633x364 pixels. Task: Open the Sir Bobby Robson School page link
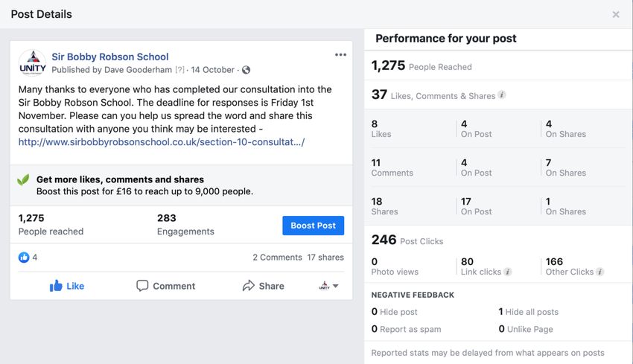pyautogui.click(x=109, y=57)
